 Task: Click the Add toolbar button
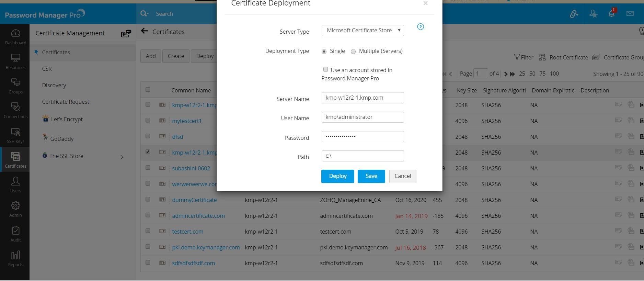(x=151, y=56)
